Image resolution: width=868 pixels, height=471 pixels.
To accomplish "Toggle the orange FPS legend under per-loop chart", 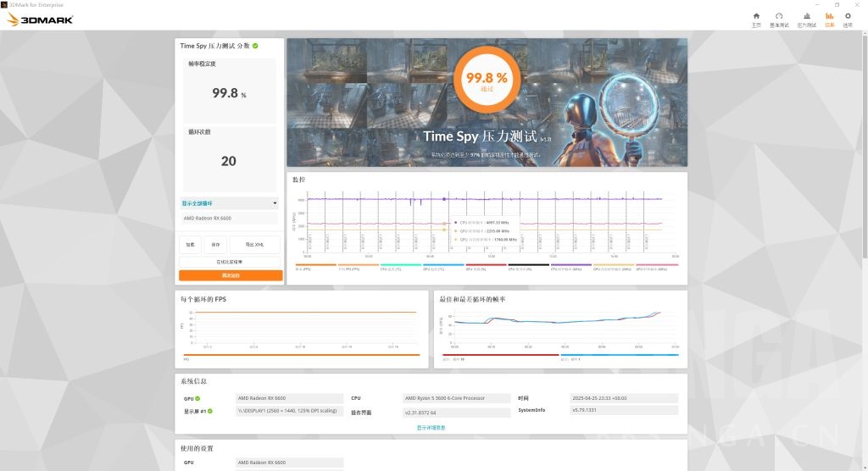I will click(302, 357).
